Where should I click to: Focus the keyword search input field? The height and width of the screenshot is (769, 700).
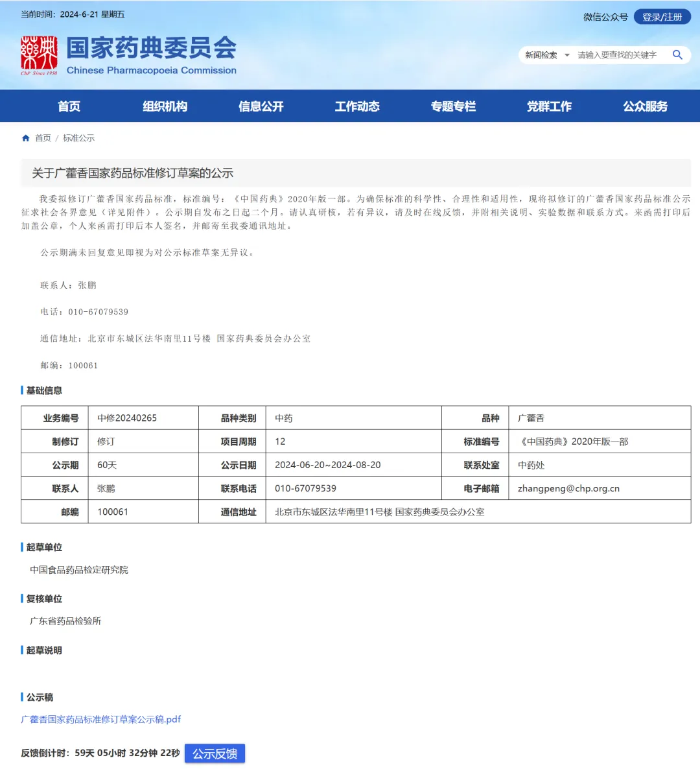coord(621,55)
